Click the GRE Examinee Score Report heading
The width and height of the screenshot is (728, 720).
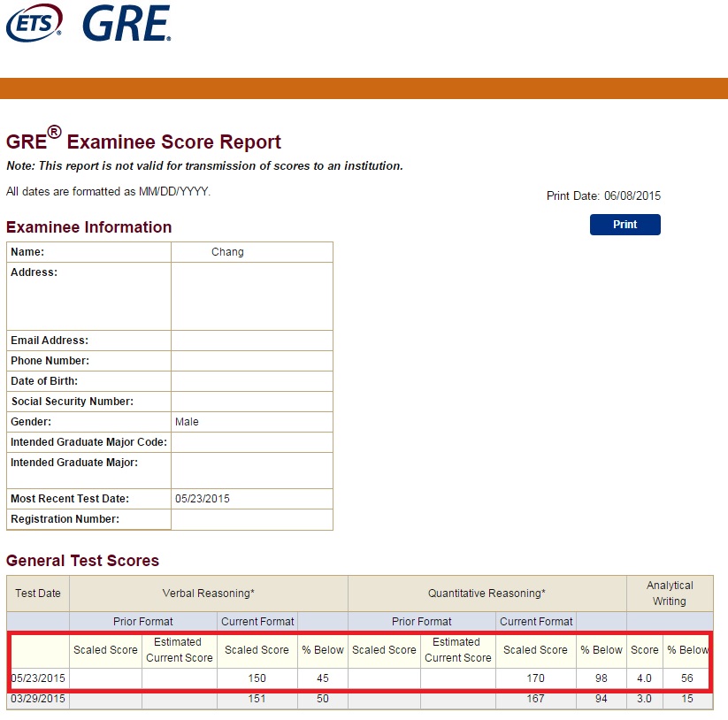[143, 139]
